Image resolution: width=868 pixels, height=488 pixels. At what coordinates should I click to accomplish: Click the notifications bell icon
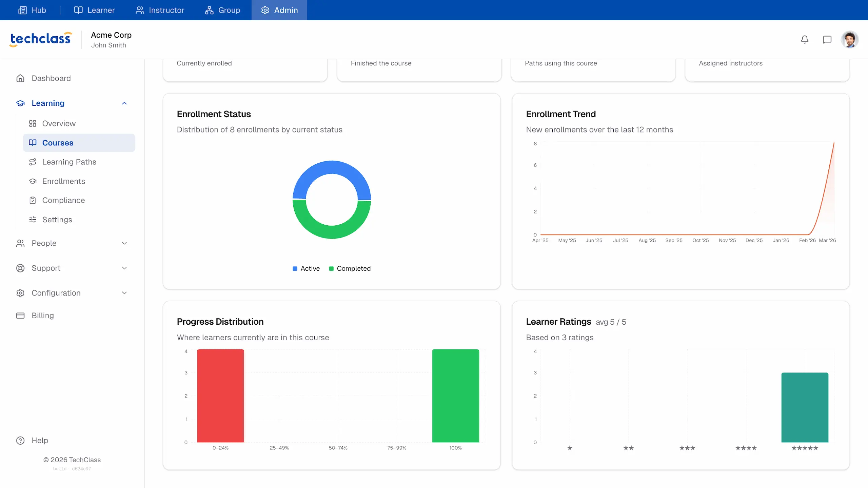[805, 40]
